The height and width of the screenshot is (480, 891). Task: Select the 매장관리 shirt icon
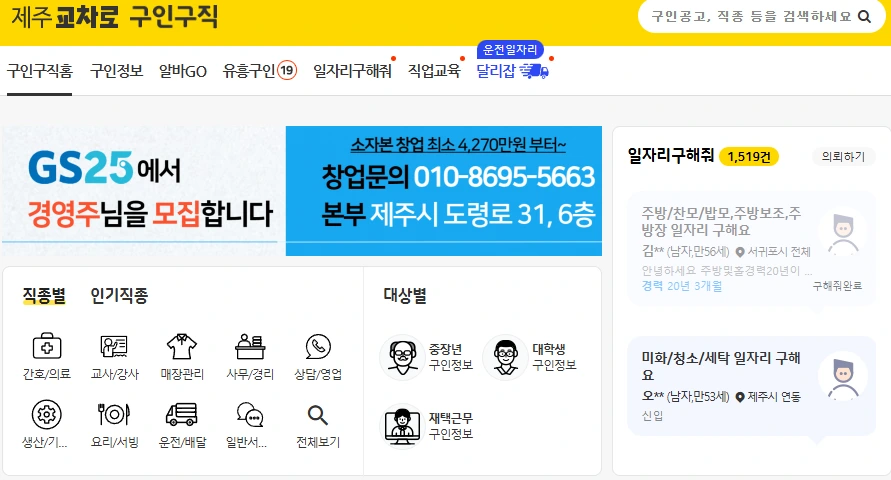182,346
